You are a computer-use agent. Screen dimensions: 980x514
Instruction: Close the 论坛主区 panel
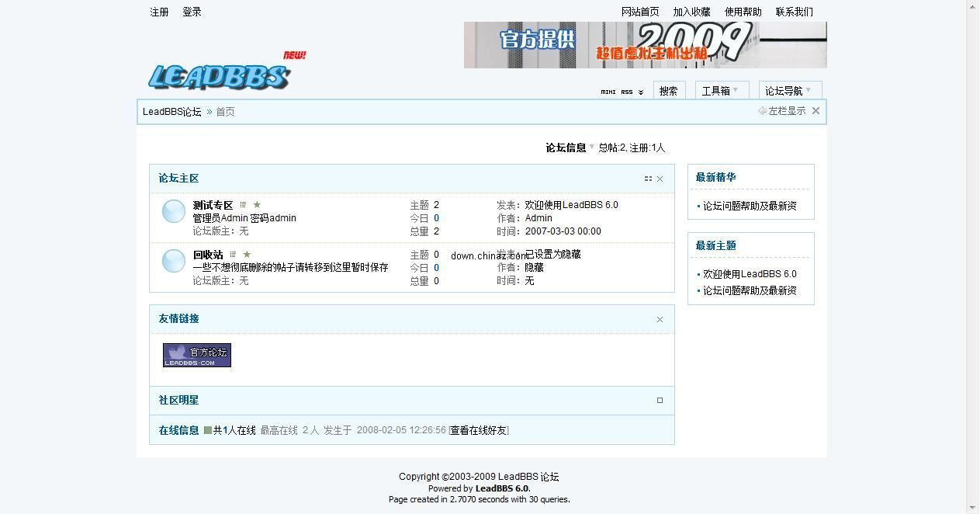click(x=660, y=179)
